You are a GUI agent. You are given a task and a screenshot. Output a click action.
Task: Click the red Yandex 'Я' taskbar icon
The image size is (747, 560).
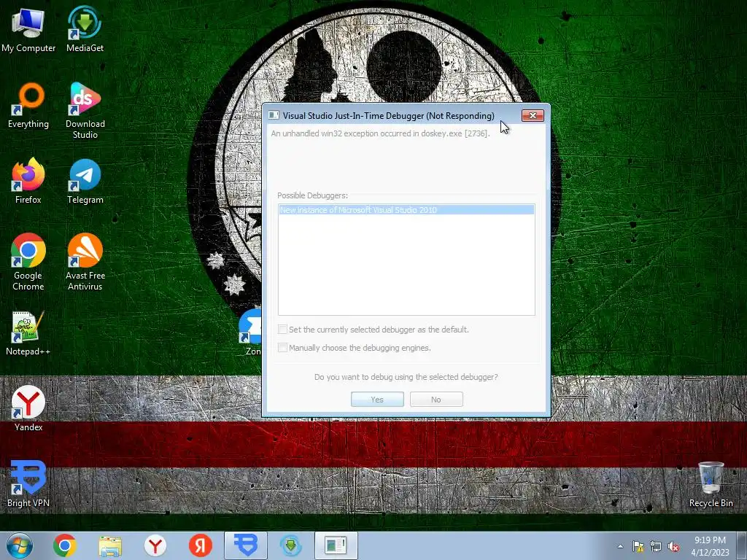[x=201, y=545]
